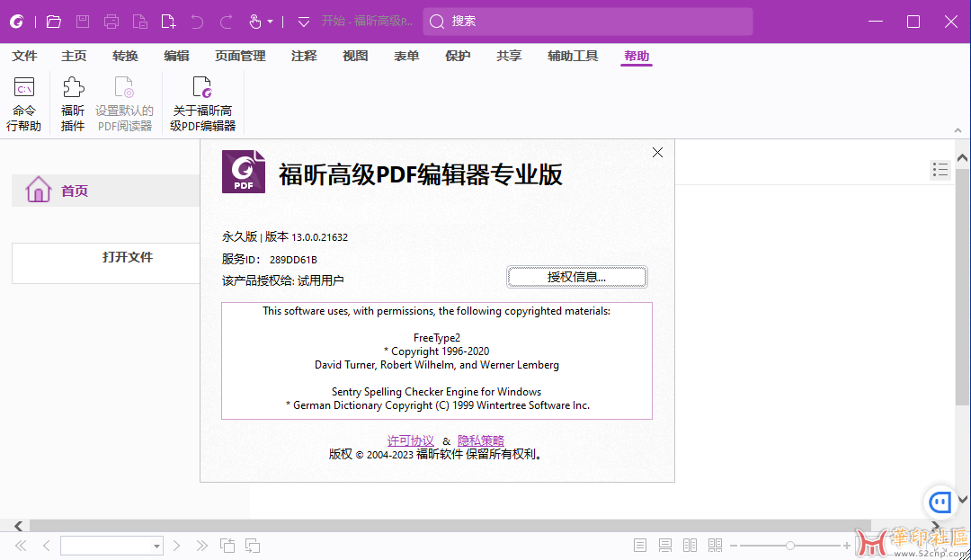This screenshot has width=971, height=560.
Task: Click next view icon in status bar
Action: click(x=253, y=546)
